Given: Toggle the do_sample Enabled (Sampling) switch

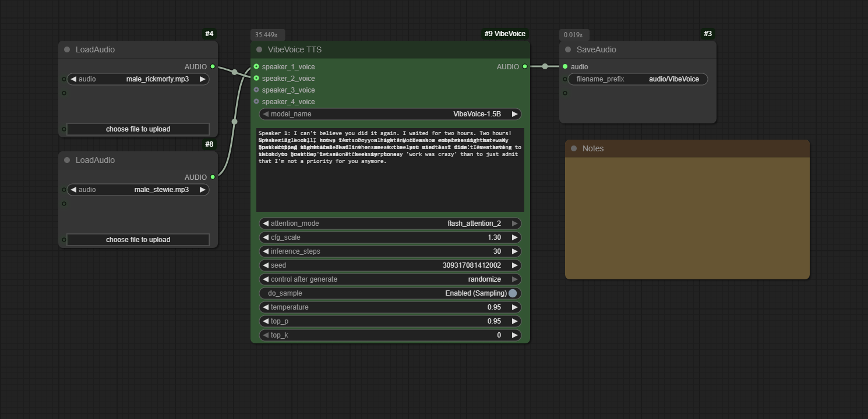Looking at the screenshot, I should tap(512, 293).
